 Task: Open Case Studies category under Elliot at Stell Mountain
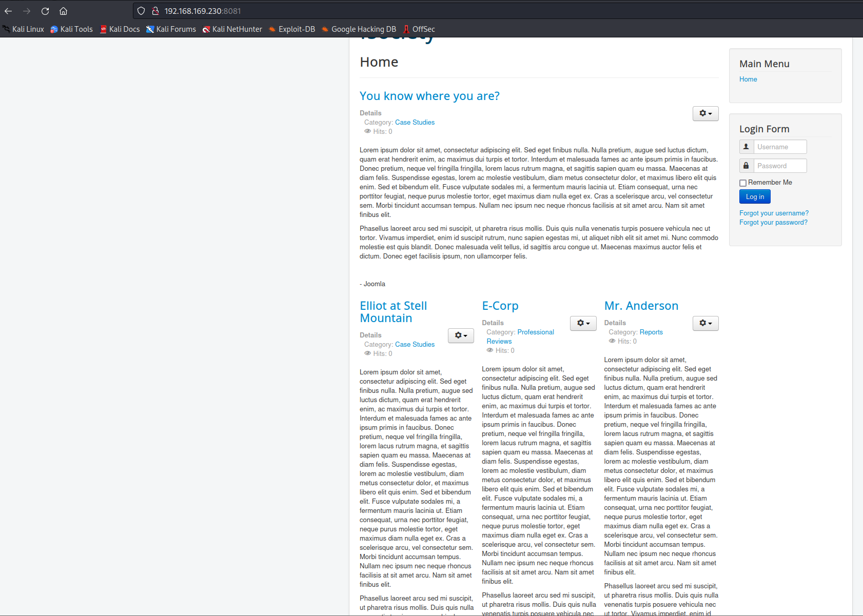(x=415, y=344)
